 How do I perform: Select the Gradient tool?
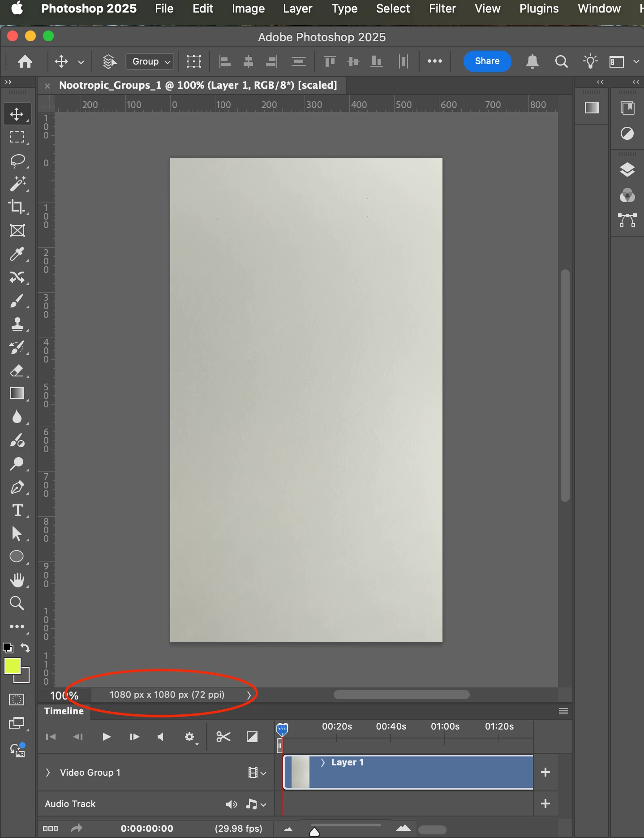click(x=17, y=393)
